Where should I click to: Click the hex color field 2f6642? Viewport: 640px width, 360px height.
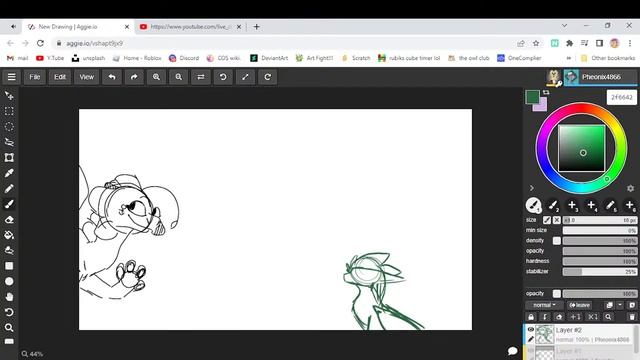pos(622,97)
